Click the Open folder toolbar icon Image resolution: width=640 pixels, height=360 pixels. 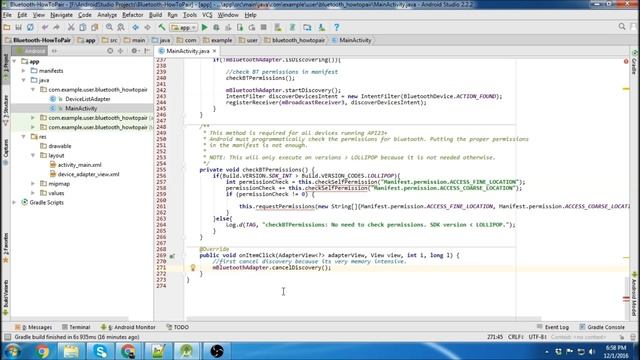click(7, 27)
